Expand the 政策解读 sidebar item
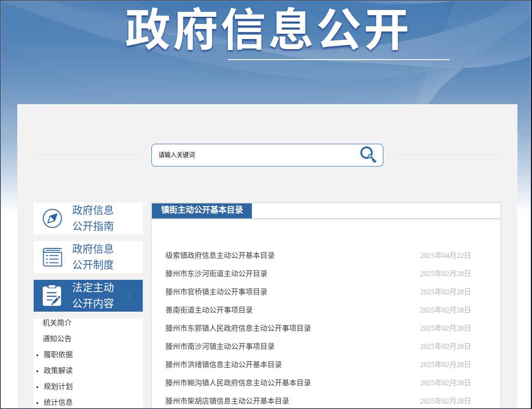The width and height of the screenshot is (532, 409). (x=58, y=371)
